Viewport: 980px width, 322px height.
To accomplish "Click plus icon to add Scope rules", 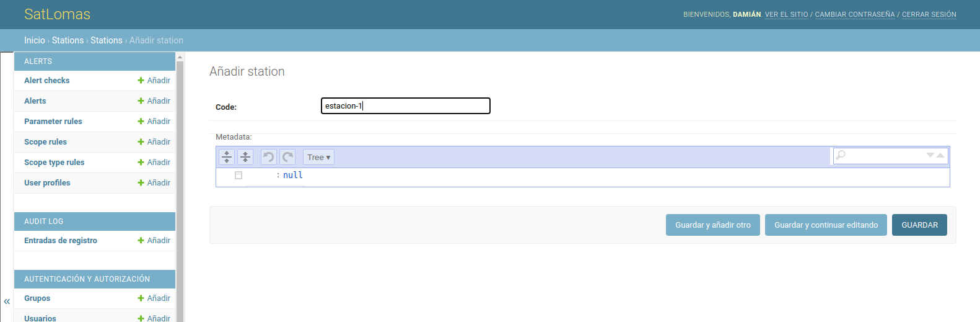I will coord(141,142).
